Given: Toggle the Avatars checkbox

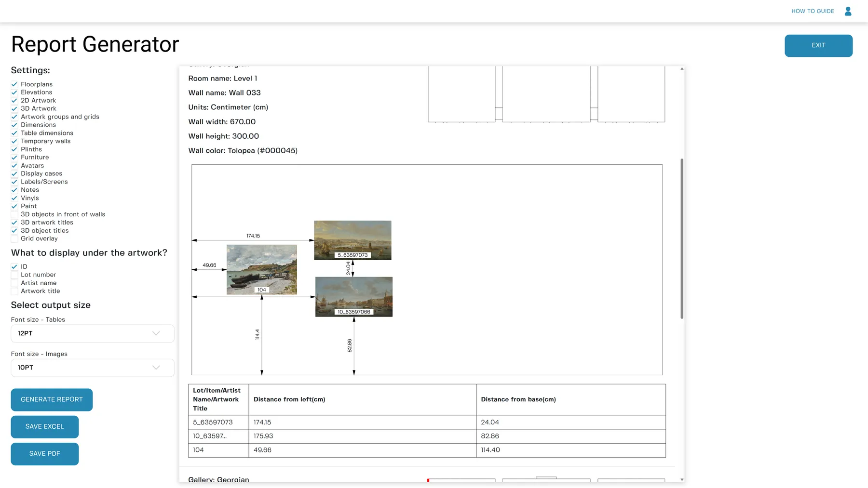Looking at the screenshot, I should pyautogui.click(x=14, y=166).
